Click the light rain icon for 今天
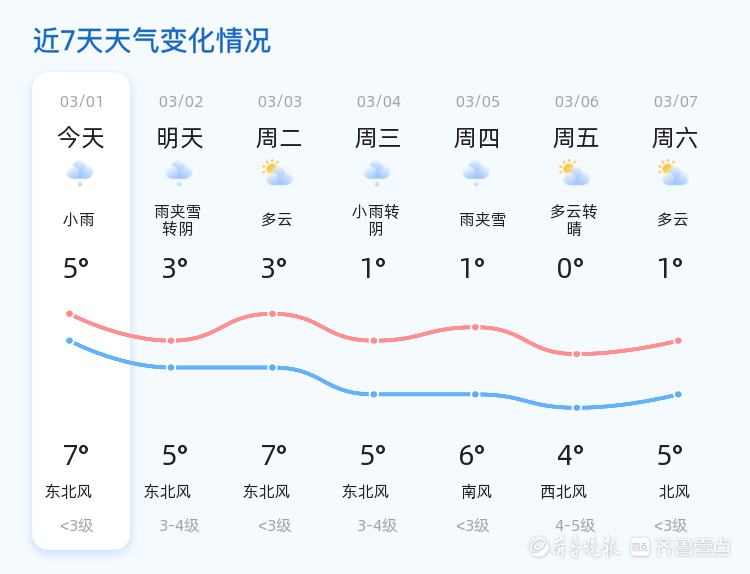 point(80,173)
